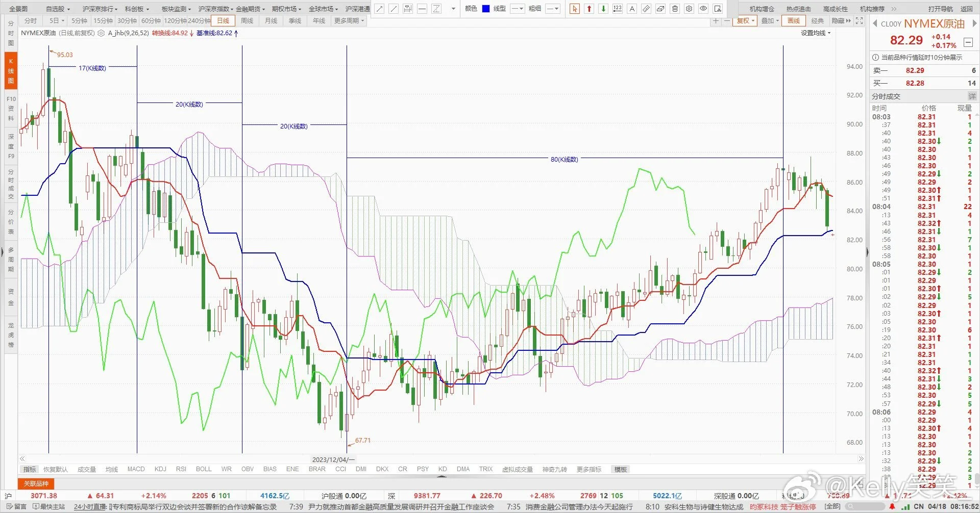Select the horizontal line drawing tool
The width and height of the screenshot is (980, 513).
(x=422, y=9)
